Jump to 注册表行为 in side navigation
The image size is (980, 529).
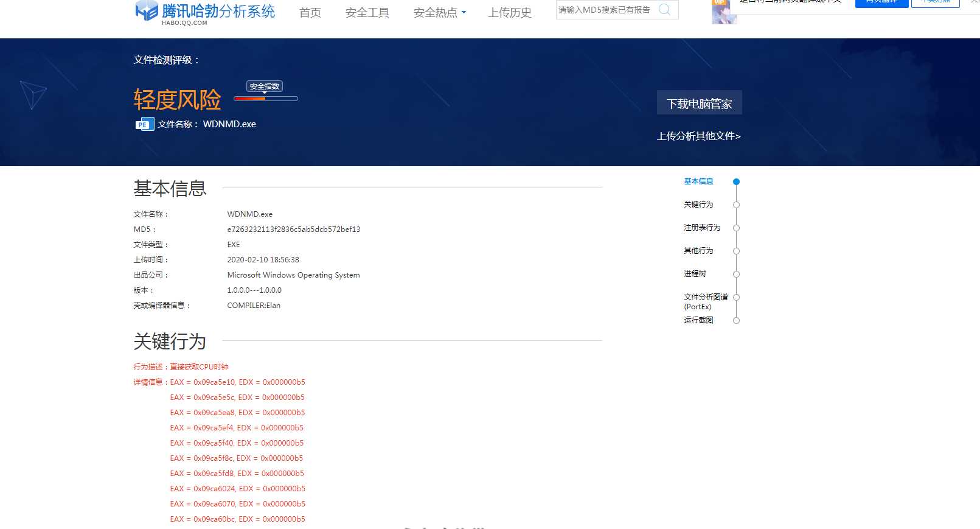(702, 228)
